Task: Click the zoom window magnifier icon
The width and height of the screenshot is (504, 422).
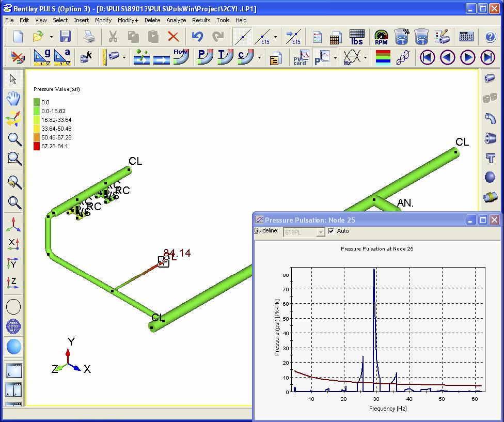Action: coord(14,159)
